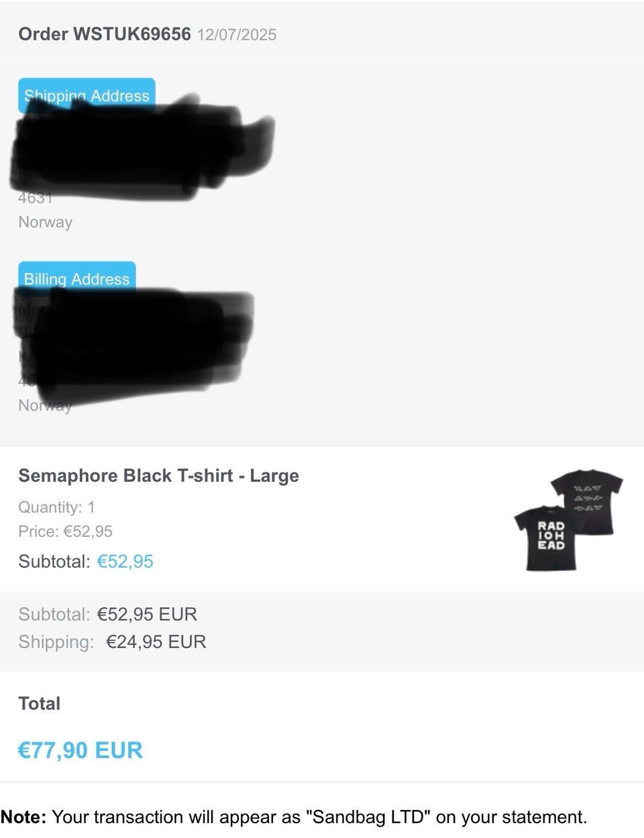Image resolution: width=644 pixels, height=838 pixels.
Task: Click the Total heading
Action: [x=39, y=704]
